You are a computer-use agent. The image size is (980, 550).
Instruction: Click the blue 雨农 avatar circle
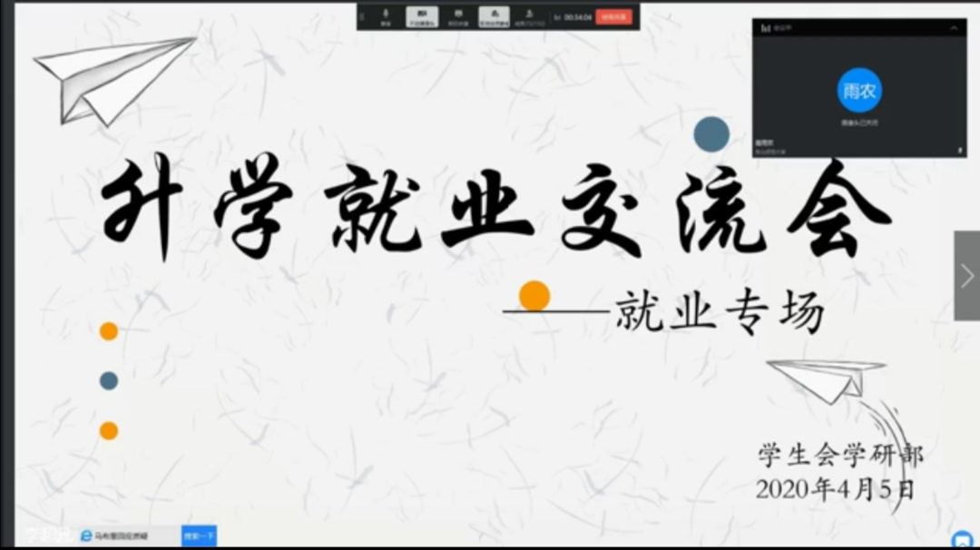pos(859,90)
